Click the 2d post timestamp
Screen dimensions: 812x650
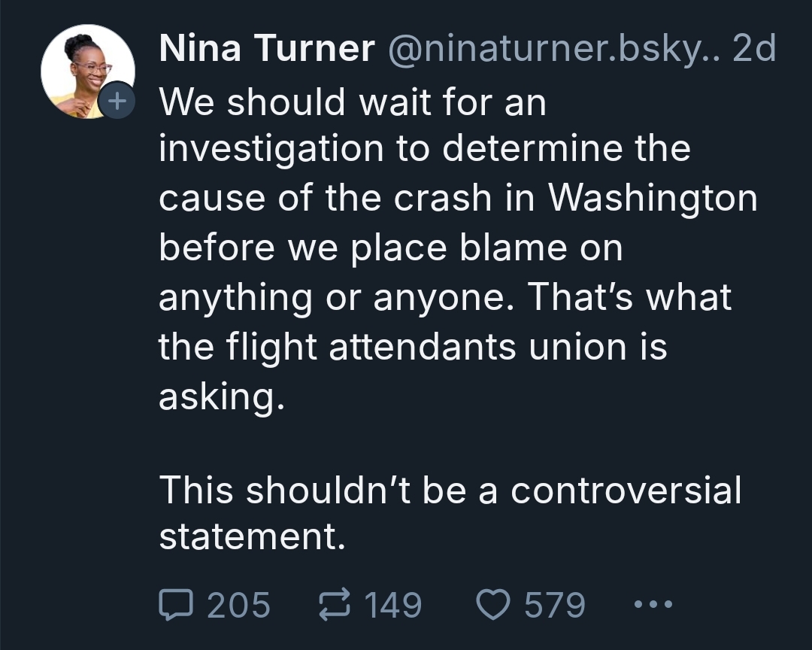click(754, 48)
